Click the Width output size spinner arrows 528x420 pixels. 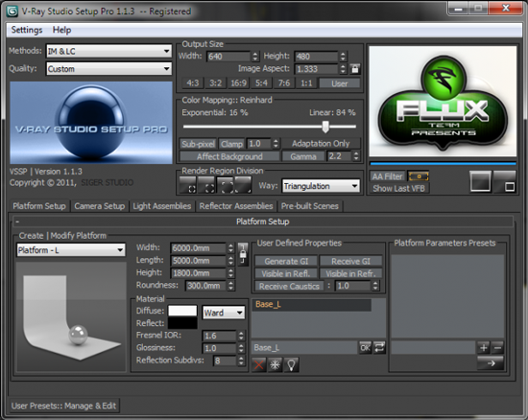[x=255, y=57]
